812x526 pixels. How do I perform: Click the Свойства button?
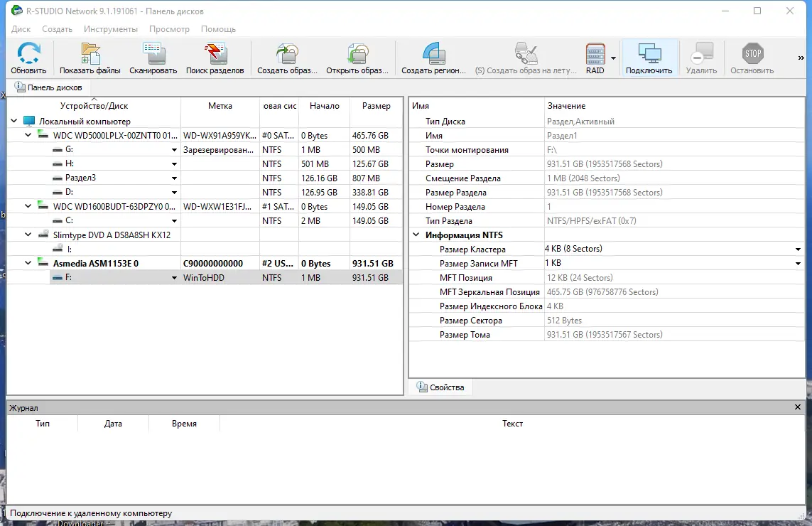click(441, 387)
